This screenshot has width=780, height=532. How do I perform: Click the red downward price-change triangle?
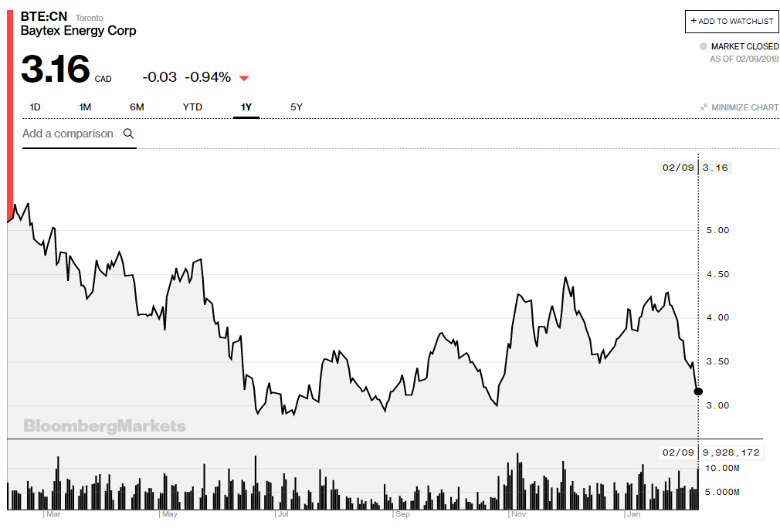pos(244,77)
